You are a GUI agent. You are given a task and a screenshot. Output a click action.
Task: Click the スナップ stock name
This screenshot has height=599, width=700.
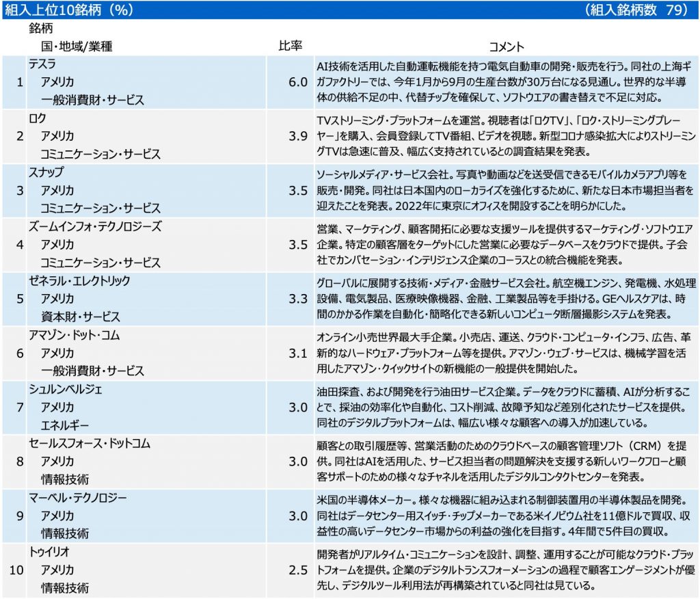(46, 172)
